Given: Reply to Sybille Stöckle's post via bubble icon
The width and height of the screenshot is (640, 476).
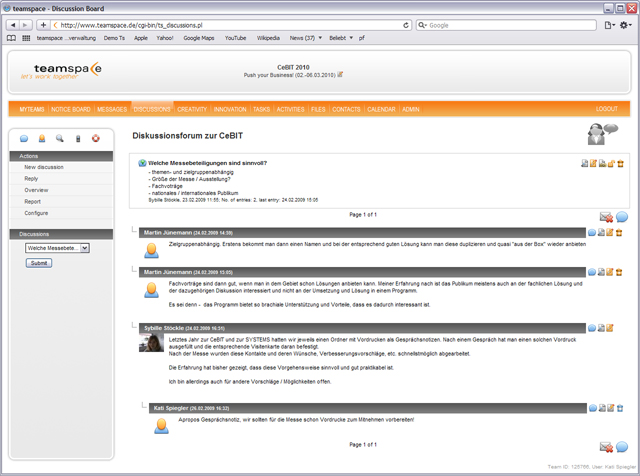Looking at the screenshot, I should 591,326.
